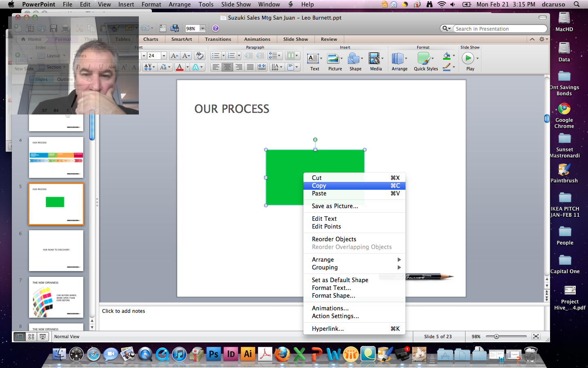Viewport: 588px width, 368px height.
Task: Switch to the Transitions ribbon tab
Action: (x=218, y=39)
